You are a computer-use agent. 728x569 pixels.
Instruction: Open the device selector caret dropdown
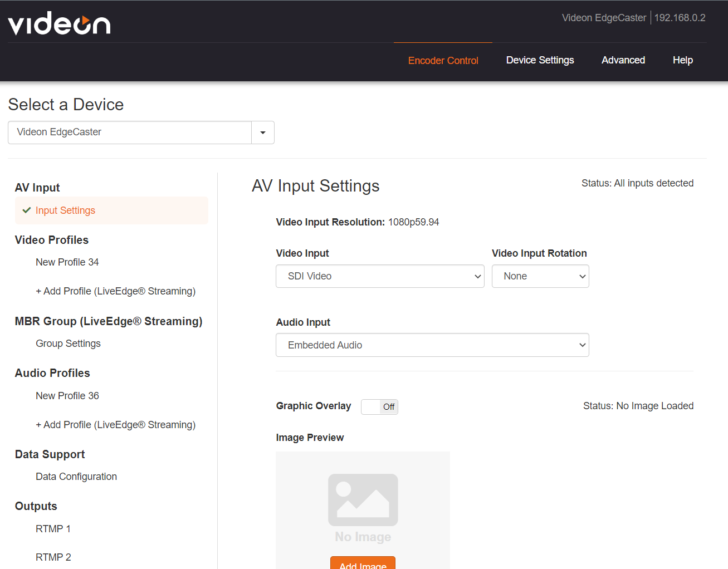pos(263,133)
